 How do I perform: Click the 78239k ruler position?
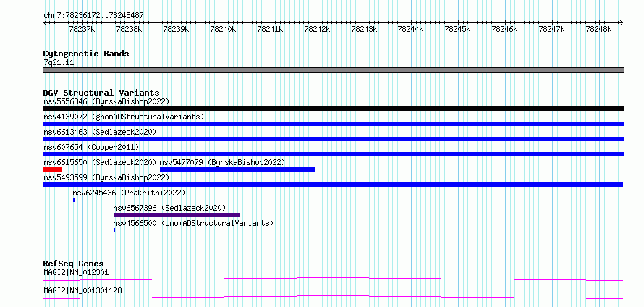176,29
